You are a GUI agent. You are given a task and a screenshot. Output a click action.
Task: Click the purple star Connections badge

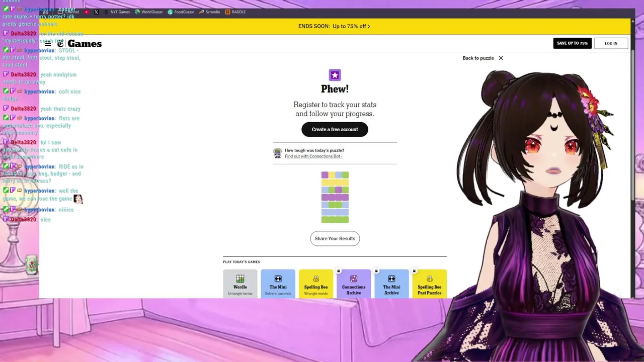tap(335, 75)
